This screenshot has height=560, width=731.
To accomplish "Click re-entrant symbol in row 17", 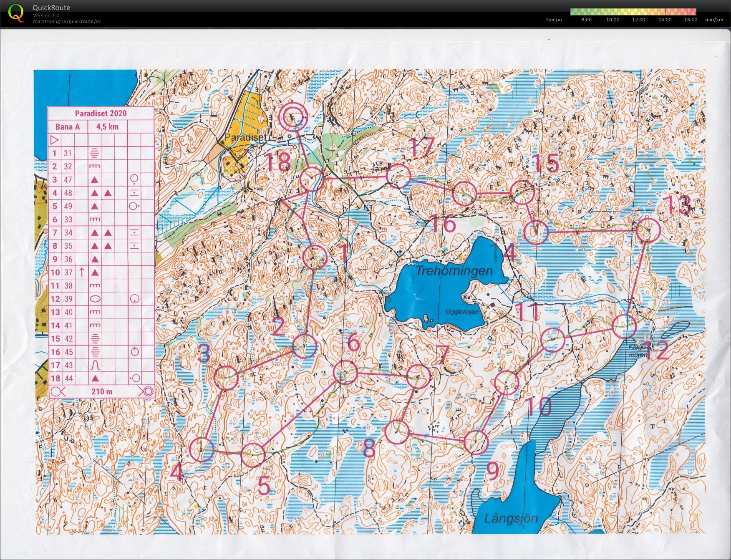I will tap(95, 365).
